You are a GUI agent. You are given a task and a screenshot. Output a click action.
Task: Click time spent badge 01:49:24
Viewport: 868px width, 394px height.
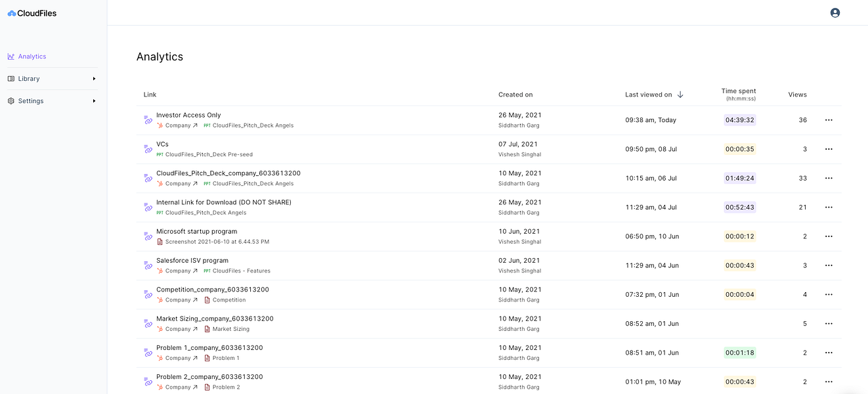pos(740,178)
